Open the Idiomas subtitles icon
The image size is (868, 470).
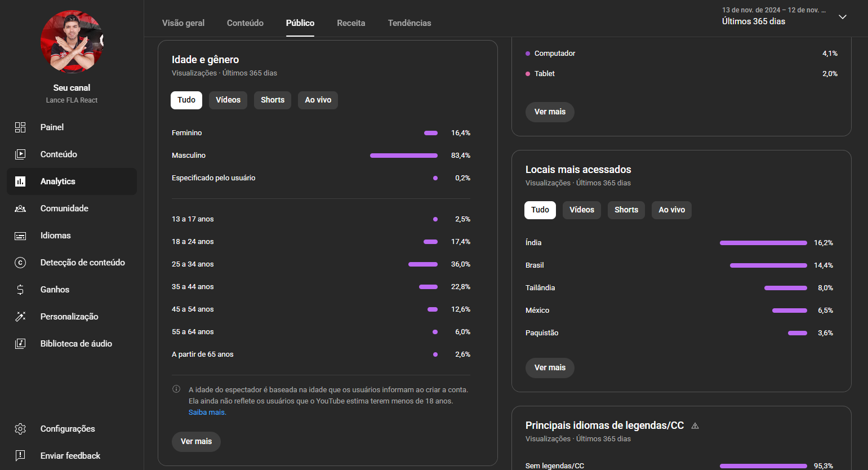(x=20, y=236)
